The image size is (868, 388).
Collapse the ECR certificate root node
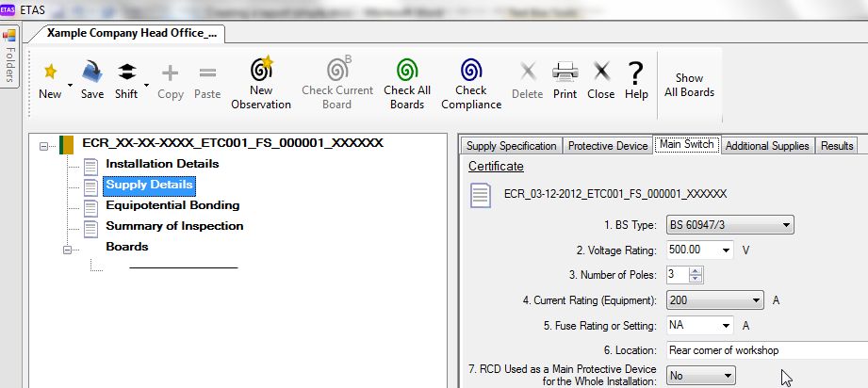click(x=43, y=147)
